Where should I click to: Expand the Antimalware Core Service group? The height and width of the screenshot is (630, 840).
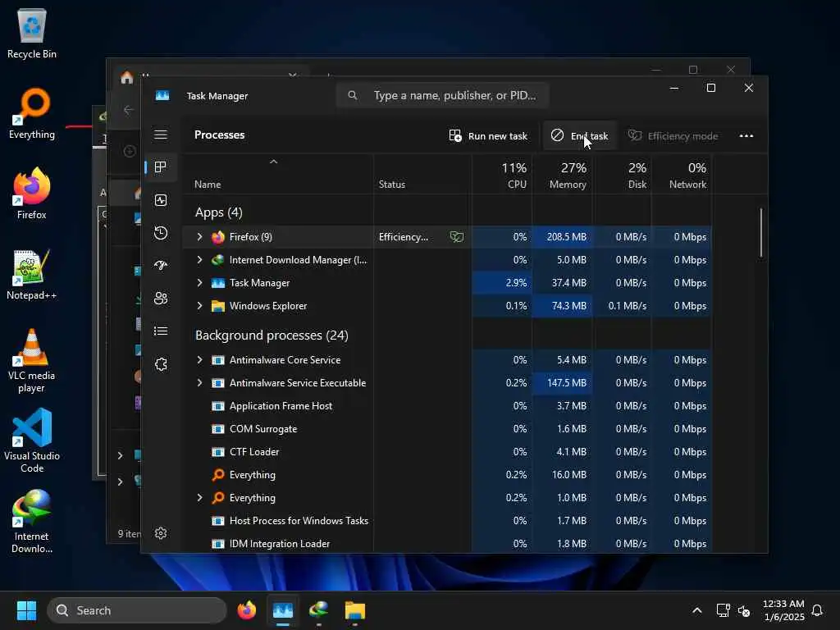200,360
